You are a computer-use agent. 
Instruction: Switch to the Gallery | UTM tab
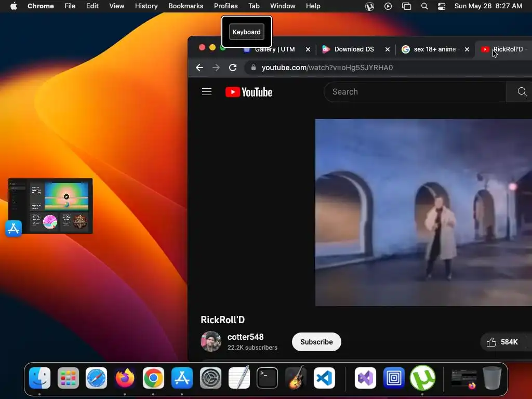(x=275, y=49)
